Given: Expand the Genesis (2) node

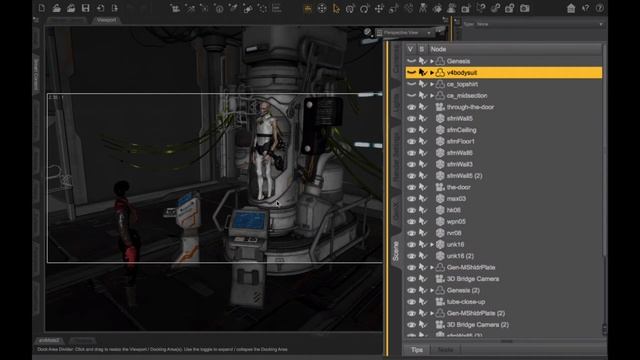Looking at the screenshot, I should [432, 290].
